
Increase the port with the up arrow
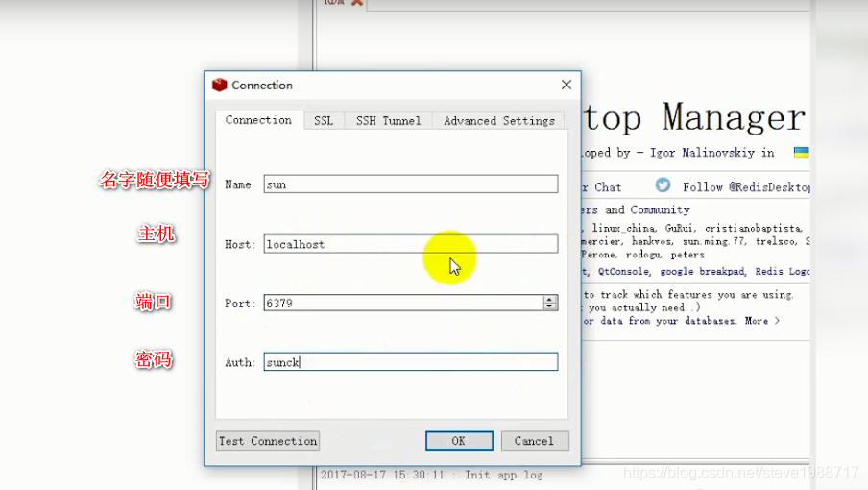tap(549, 299)
